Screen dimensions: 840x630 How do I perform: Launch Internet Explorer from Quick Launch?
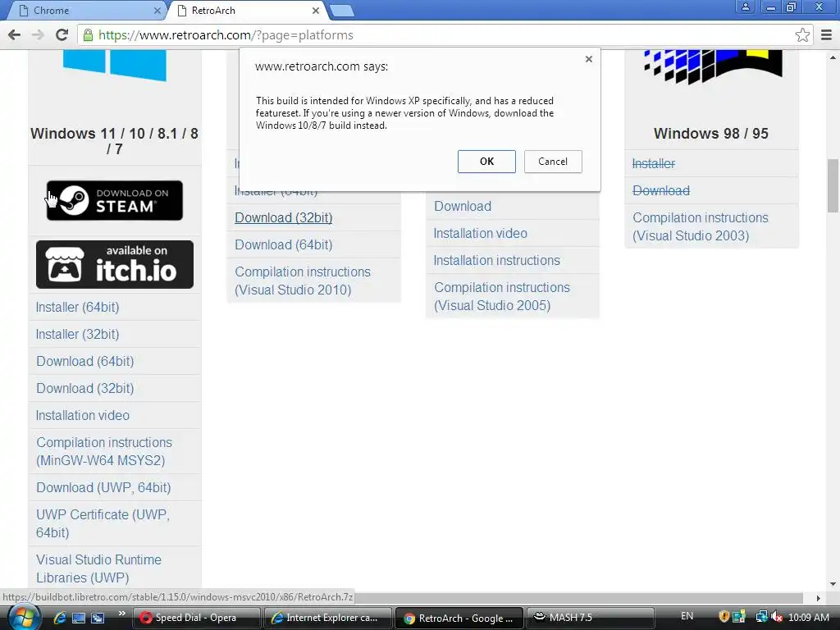pyautogui.click(x=59, y=618)
